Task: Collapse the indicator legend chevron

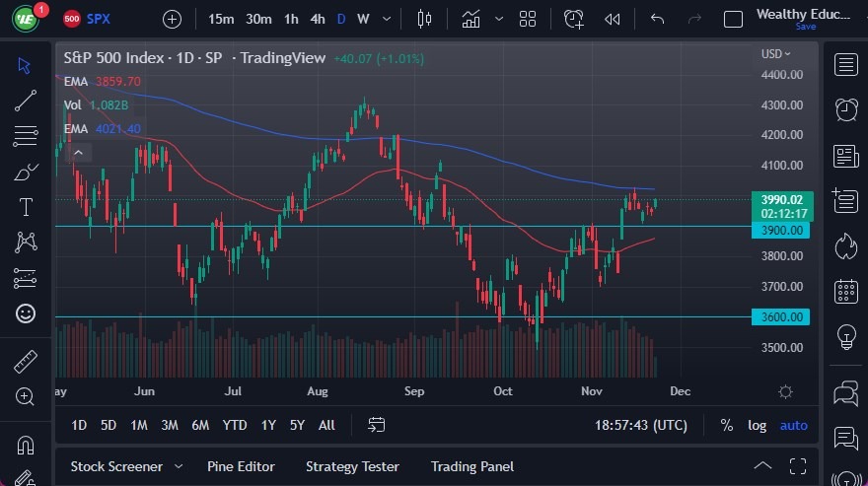Action: [78, 152]
